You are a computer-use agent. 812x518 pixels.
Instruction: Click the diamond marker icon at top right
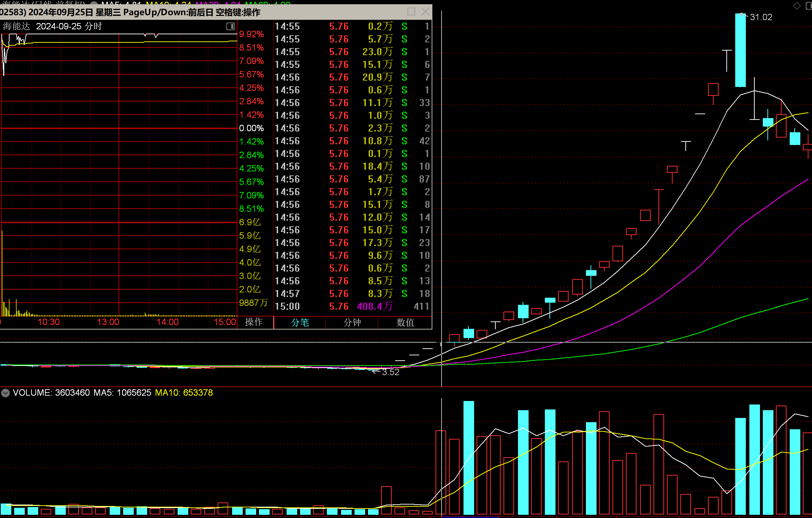coord(797,6)
